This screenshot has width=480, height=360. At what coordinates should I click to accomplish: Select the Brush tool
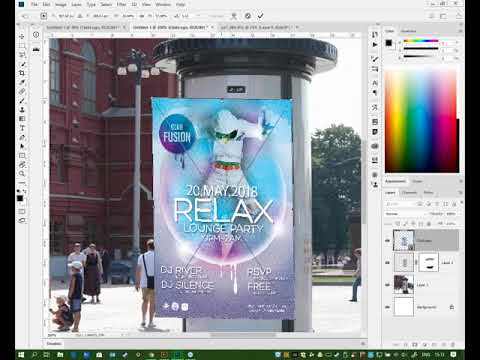(22, 100)
